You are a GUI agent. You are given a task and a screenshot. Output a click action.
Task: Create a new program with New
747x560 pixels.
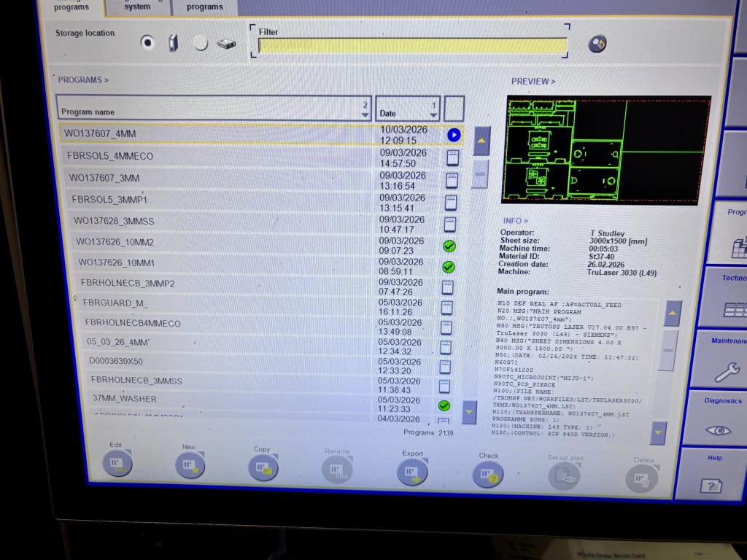pyautogui.click(x=190, y=465)
